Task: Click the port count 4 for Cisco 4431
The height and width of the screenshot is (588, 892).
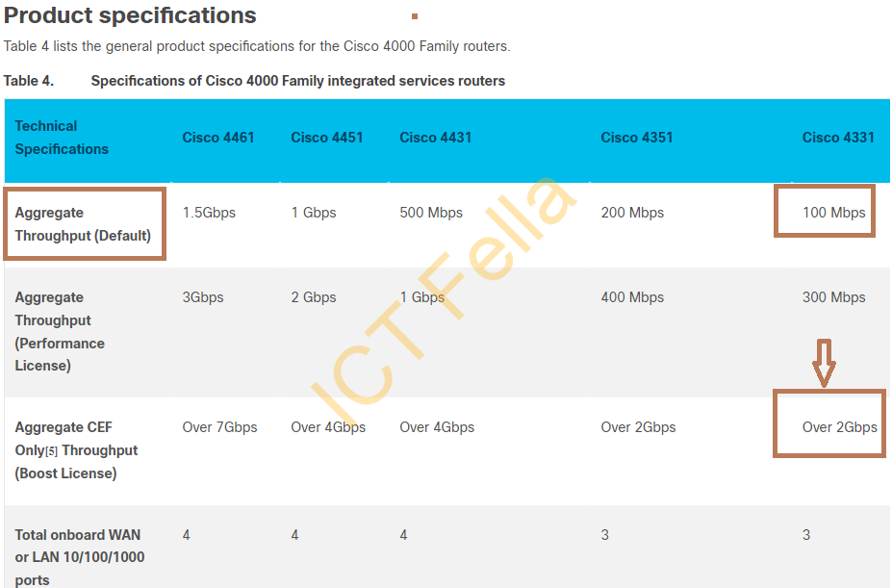Action: coord(403,535)
